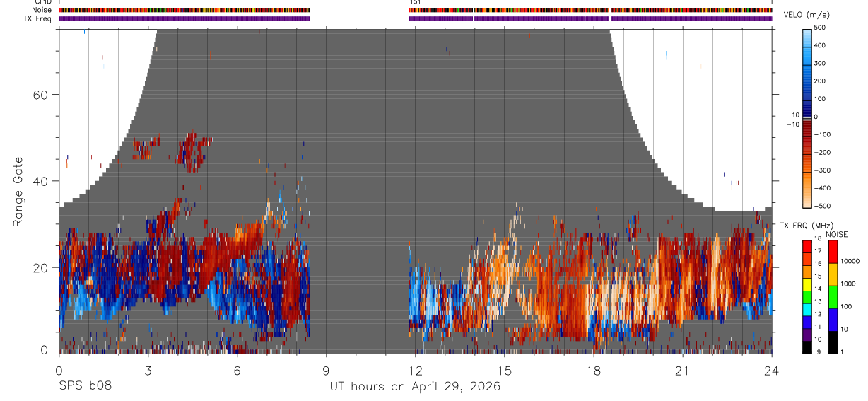The width and height of the screenshot is (868, 401).
Task: Select the 3 tick on UT hours axis
Action: click(148, 370)
